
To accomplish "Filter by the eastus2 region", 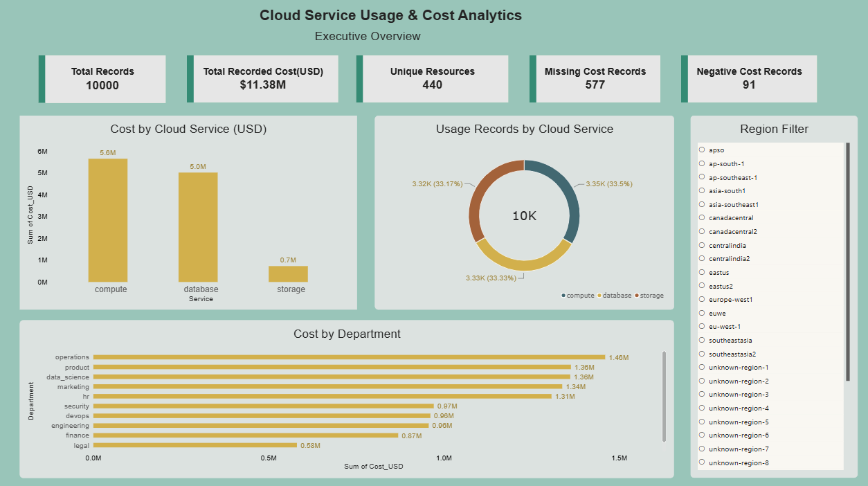I will [x=702, y=286].
